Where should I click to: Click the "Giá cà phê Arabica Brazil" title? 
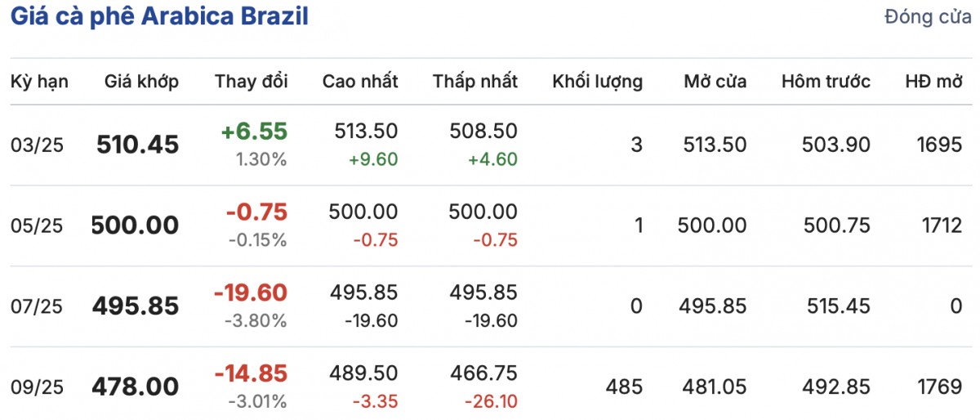(x=159, y=17)
